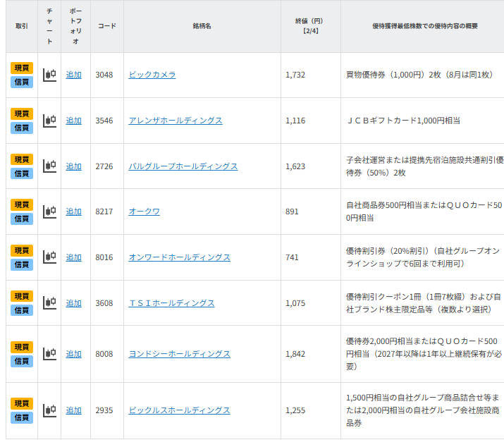
Task: Click 信買 button for パルグループホールディングス
Action: (22, 173)
